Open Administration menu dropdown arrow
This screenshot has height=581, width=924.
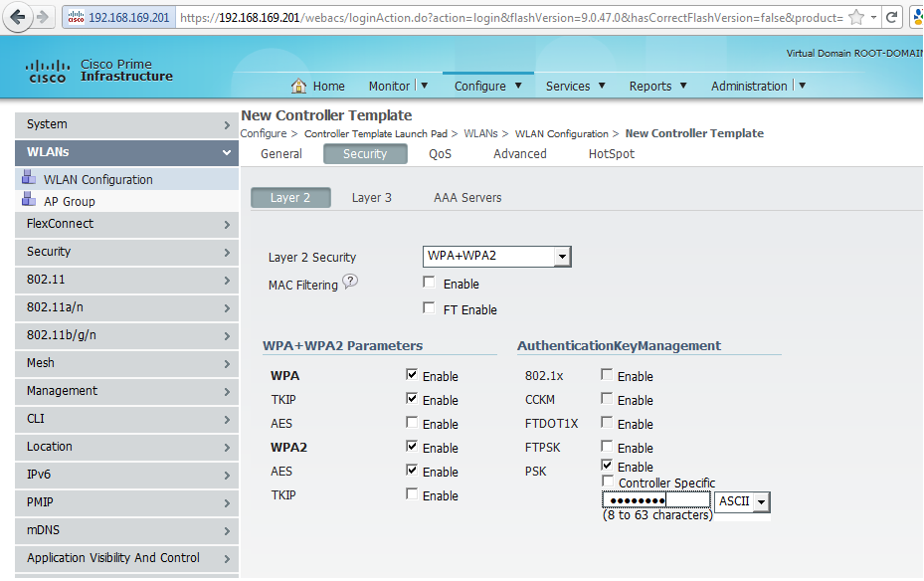[x=803, y=86]
